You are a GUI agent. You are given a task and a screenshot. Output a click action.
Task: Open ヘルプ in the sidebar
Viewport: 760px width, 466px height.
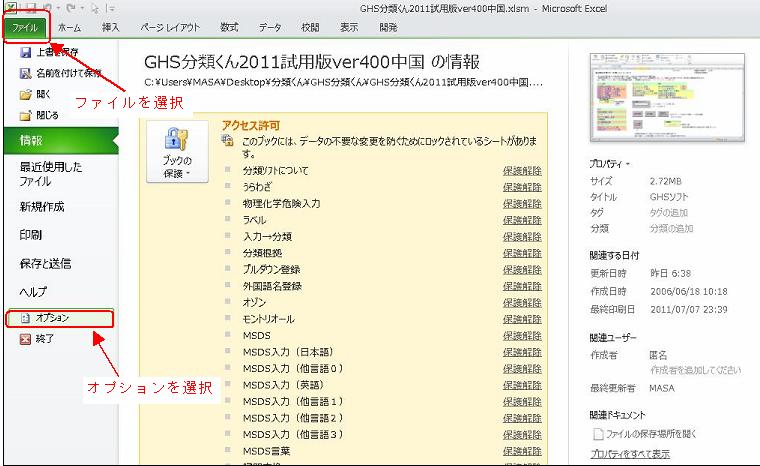pyautogui.click(x=33, y=292)
